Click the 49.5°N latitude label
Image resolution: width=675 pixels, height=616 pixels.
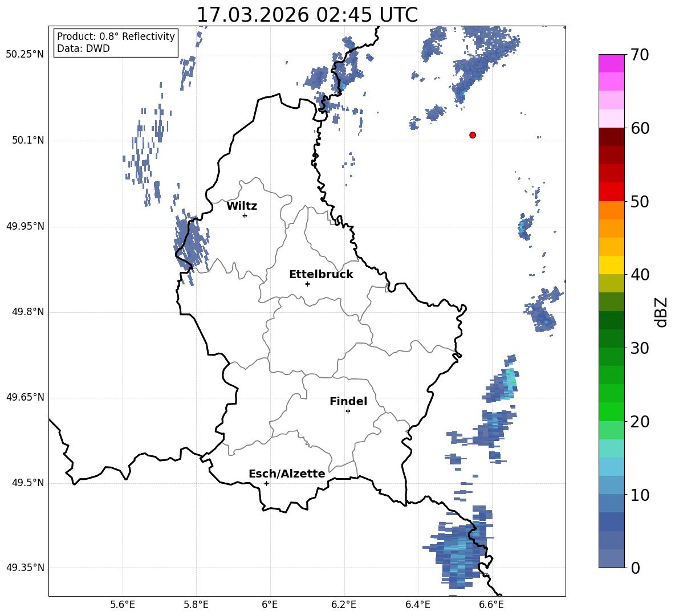pos(28,483)
